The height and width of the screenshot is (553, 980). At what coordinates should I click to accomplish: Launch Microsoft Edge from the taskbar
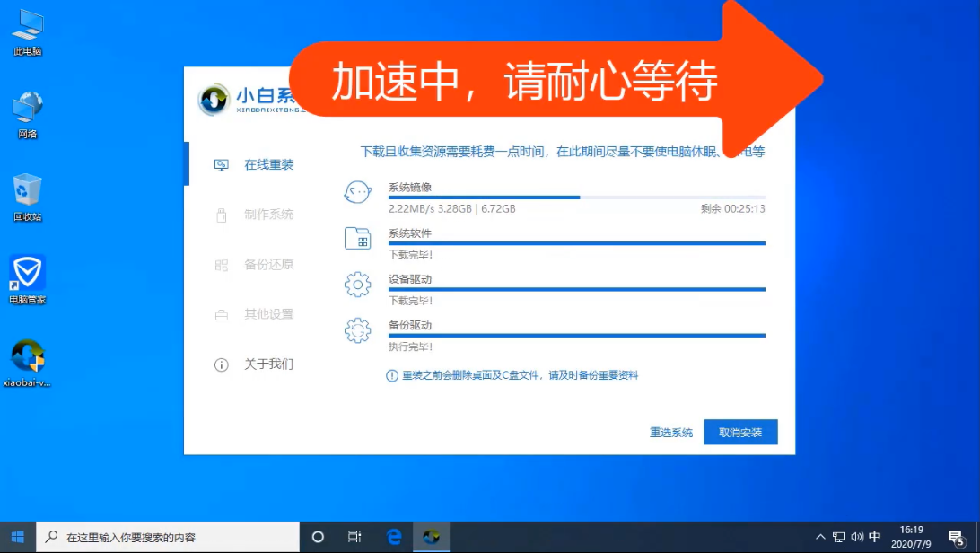coord(393,536)
